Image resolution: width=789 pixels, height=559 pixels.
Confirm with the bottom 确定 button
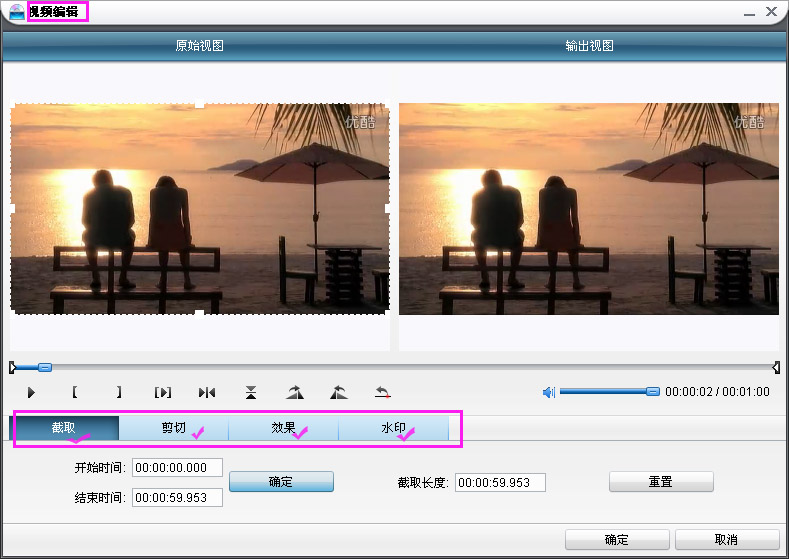tap(617, 539)
